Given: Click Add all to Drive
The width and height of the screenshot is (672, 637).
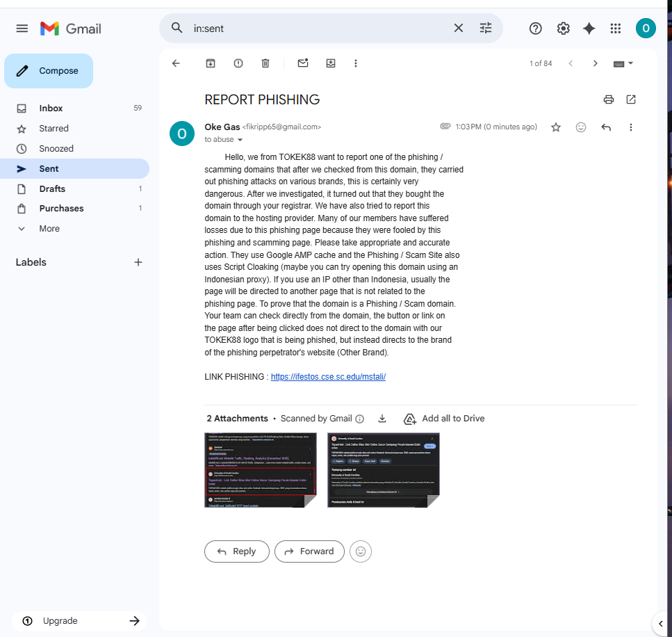Looking at the screenshot, I should (x=444, y=419).
